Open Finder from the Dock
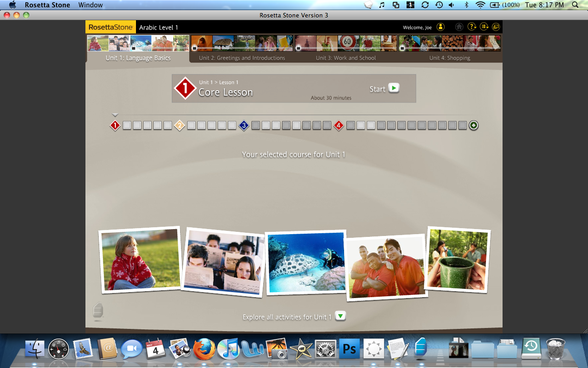Screen dimensions: 588x368 pyautogui.click(x=34, y=349)
